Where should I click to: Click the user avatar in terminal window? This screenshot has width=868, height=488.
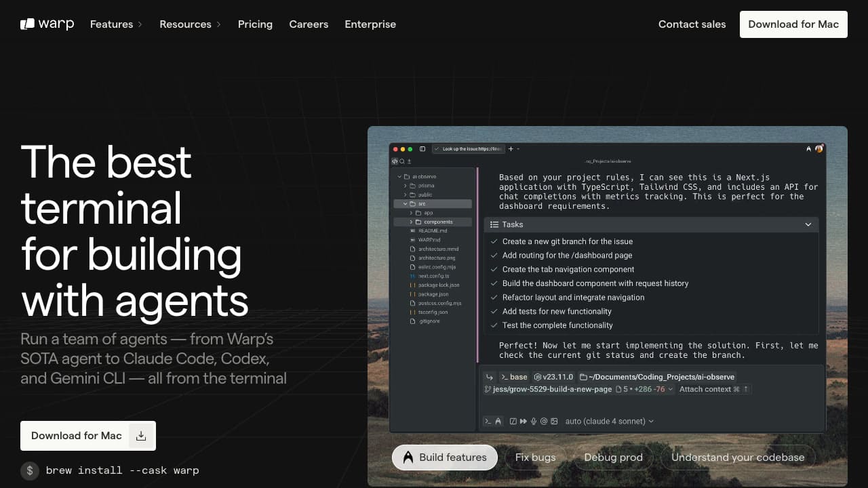click(818, 148)
